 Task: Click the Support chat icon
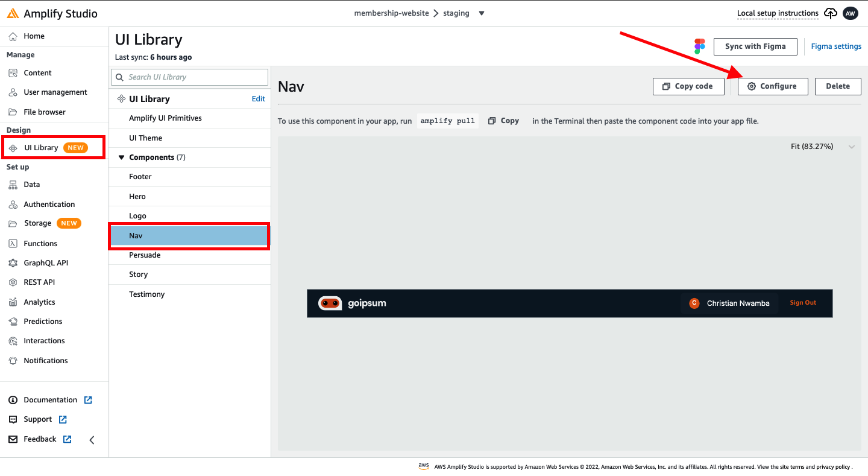tap(13, 419)
